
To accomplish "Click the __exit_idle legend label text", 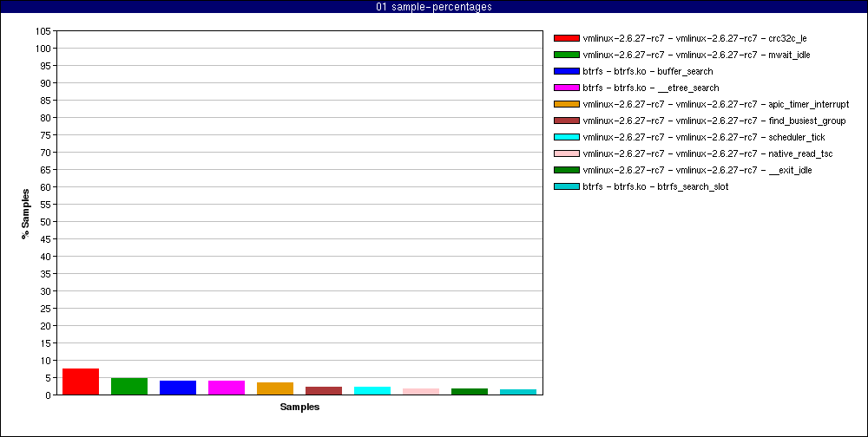I will coord(698,170).
